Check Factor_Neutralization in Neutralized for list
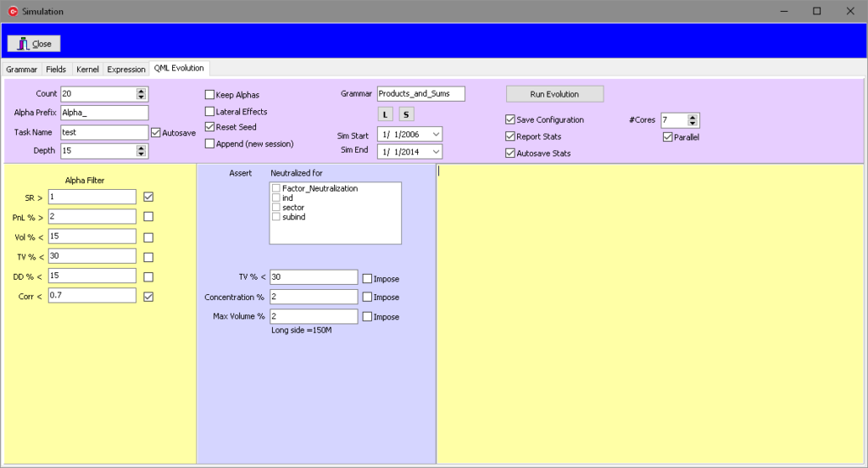This screenshot has height=468, width=868. [276, 188]
